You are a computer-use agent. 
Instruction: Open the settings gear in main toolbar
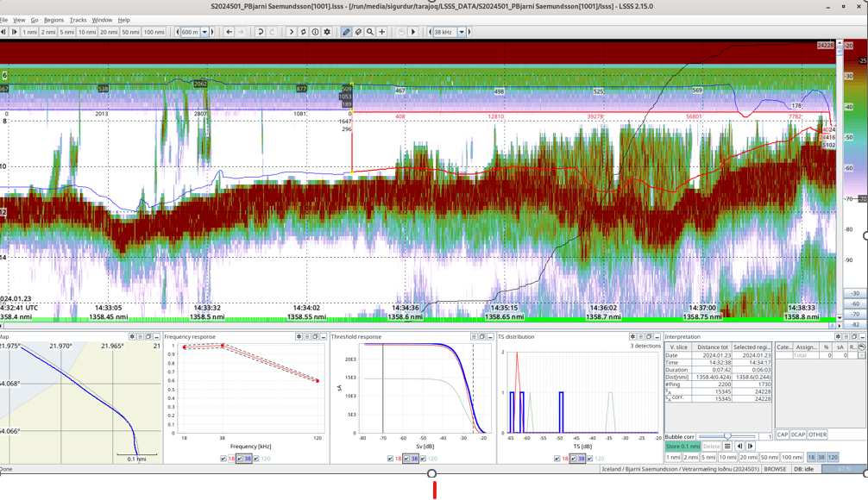(x=327, y=32)
